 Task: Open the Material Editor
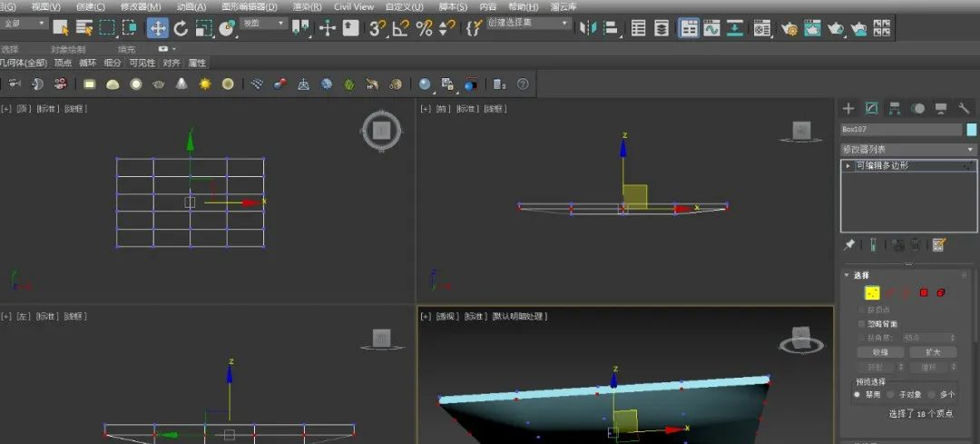(x=762, y=27)
